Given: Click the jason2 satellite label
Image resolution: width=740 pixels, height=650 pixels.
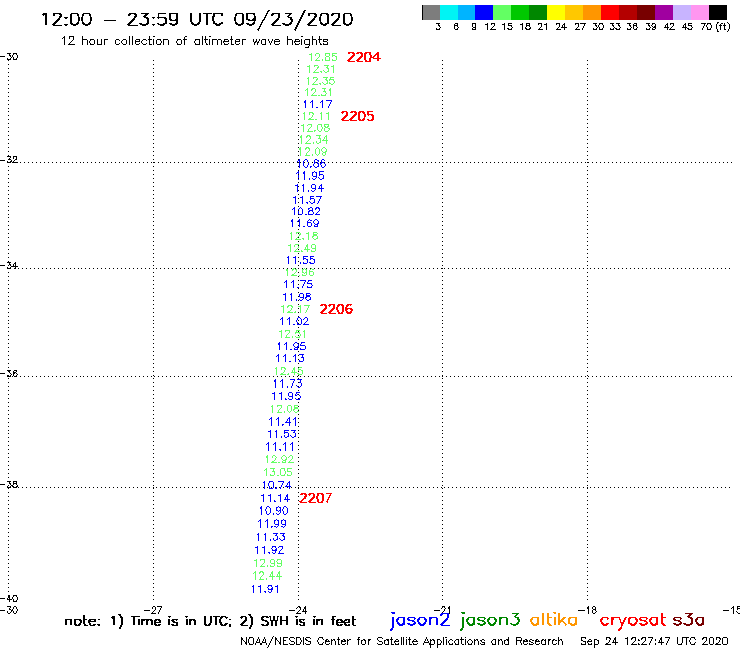Looking at the screenshot, I should pos(420,620).
